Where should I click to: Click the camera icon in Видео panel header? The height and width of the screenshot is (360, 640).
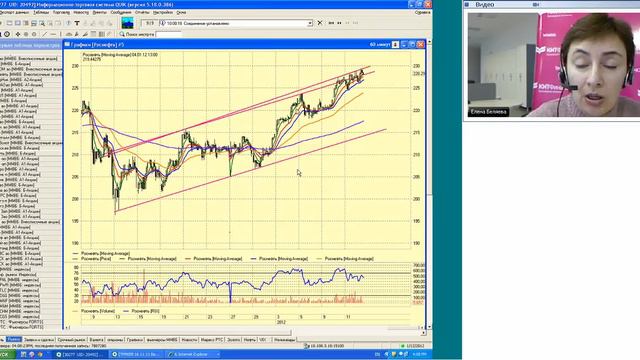click(x=536, y=4)
